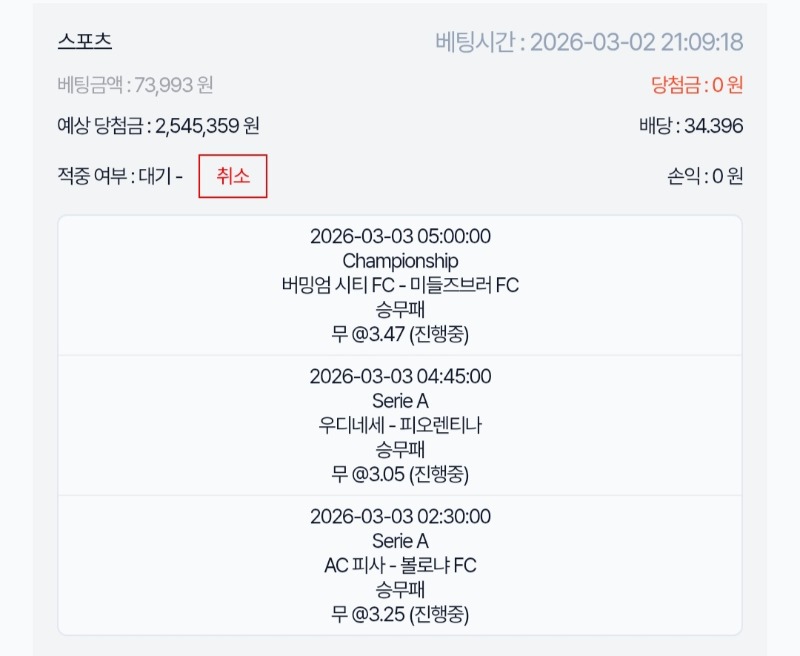Click the 02:30:00 match start time

click(x=400, y=517)
